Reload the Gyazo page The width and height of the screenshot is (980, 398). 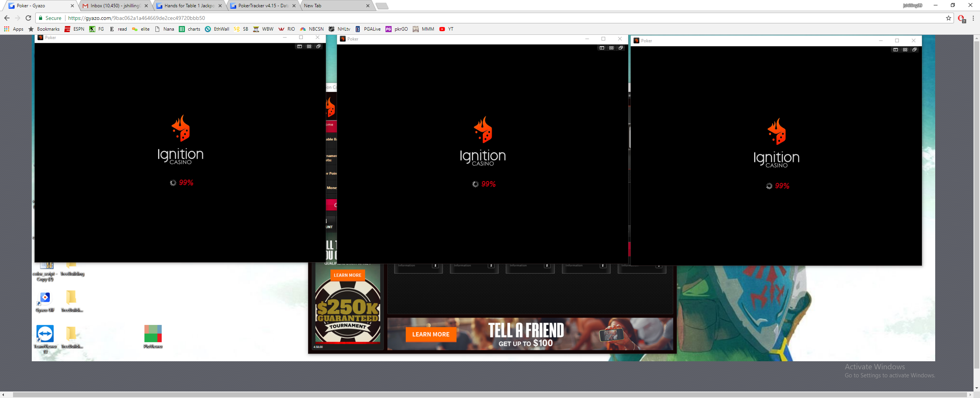[28, 18]
